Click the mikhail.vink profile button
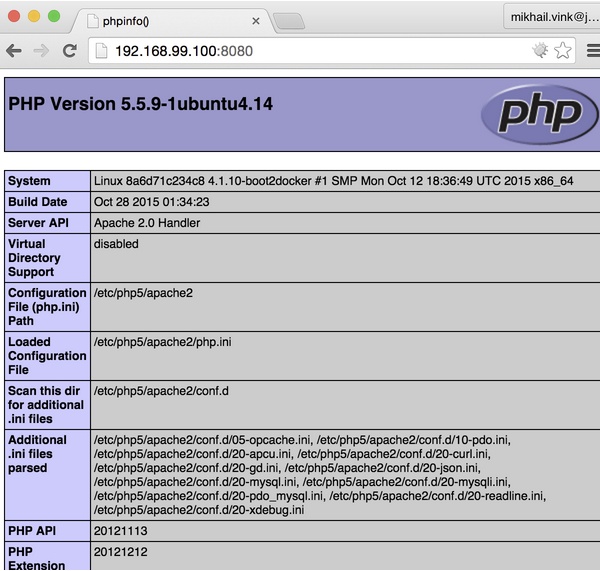Screen dimensions: 600x571 [x=553, y=17]
